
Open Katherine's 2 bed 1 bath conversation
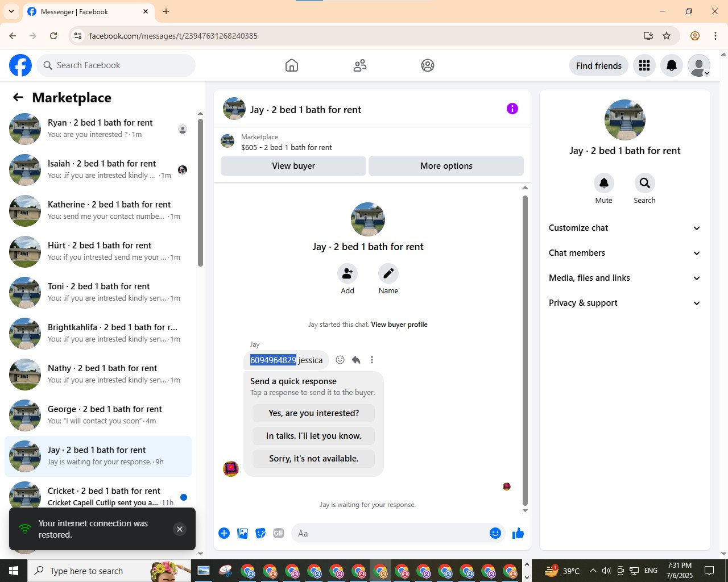pos(98,211)
